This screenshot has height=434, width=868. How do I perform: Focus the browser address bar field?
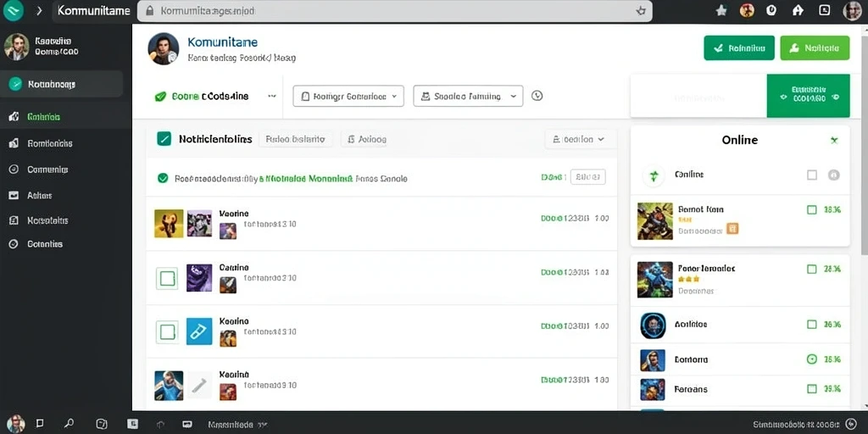click(395, 10)
